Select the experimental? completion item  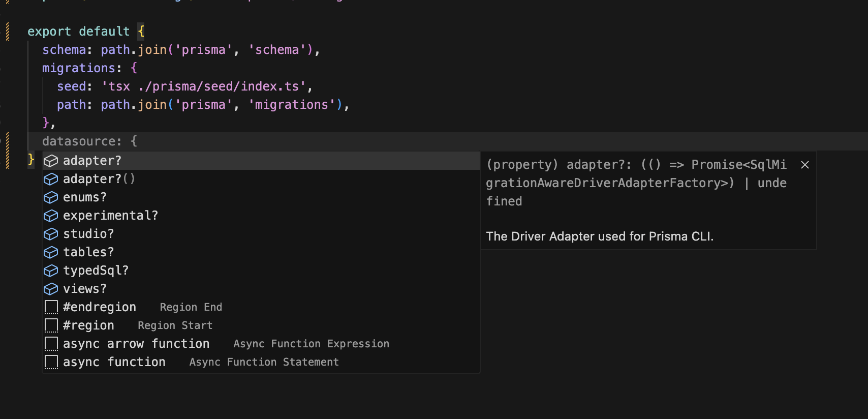110,216
